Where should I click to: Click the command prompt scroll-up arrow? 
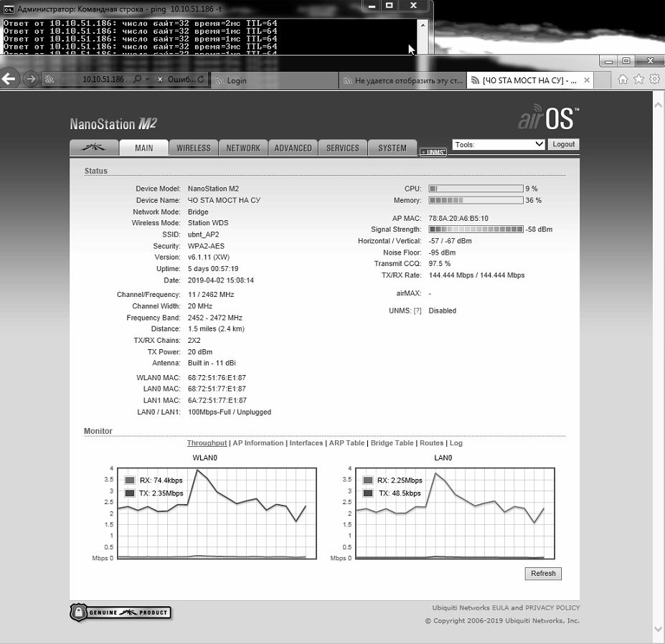[423, 25]
